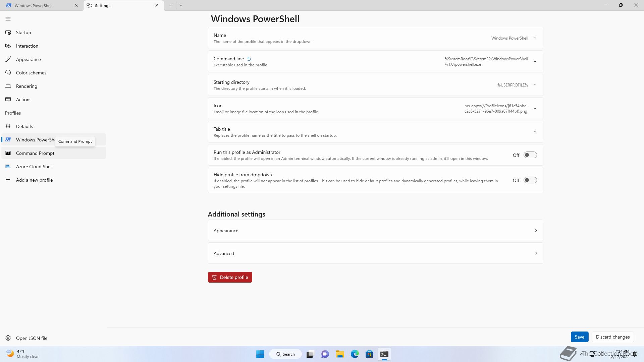
Task: Select the Command Prompt profile
Action: click(54, 153)
